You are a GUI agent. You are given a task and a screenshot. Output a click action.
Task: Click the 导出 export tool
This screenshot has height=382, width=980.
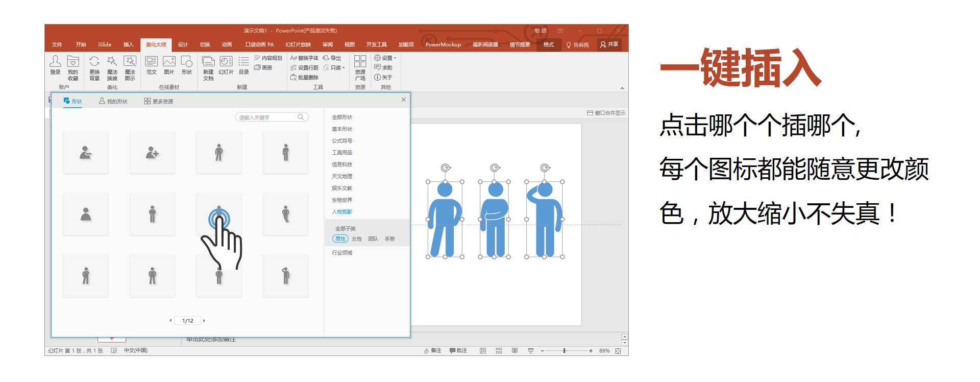click(332, 58)
